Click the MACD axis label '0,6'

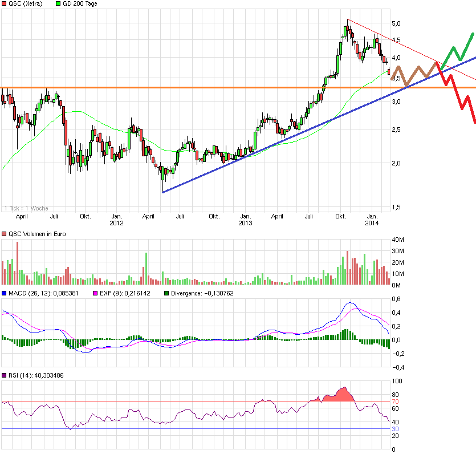pos(396,299)
